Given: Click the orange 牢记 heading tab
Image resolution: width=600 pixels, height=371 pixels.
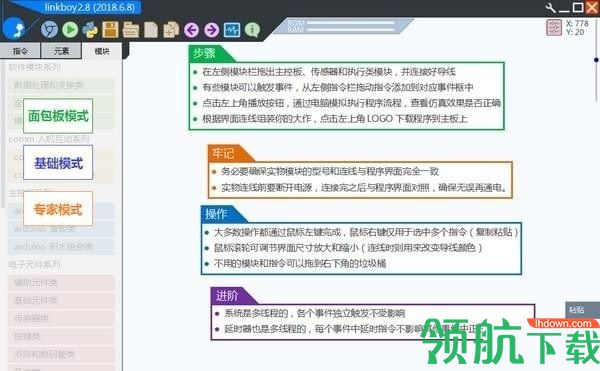Looking at the screenshot, I should pyautogui.click(x=229, y=153).
